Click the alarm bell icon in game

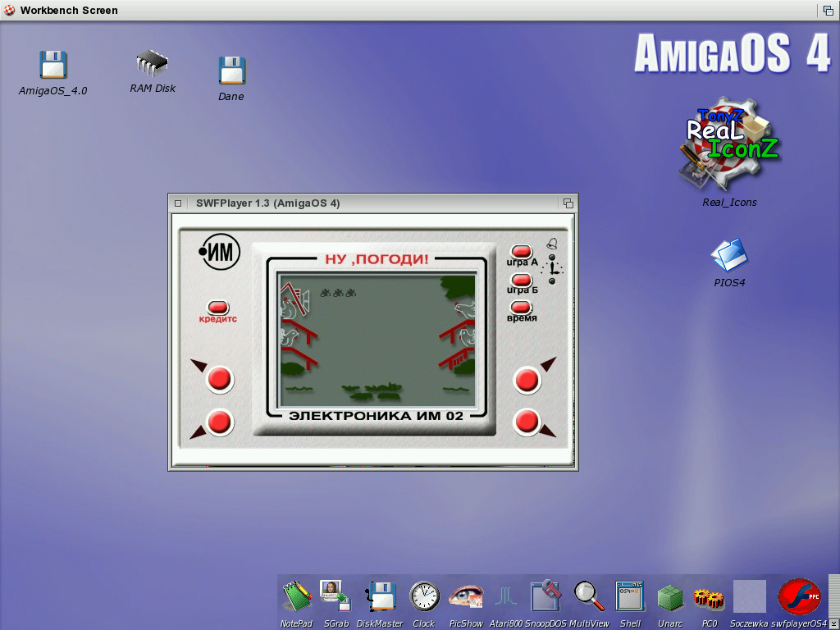[552, 244]
